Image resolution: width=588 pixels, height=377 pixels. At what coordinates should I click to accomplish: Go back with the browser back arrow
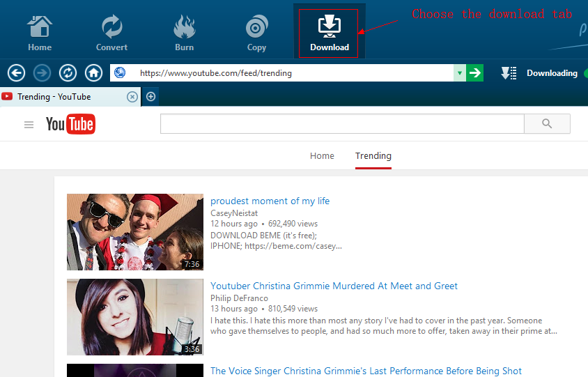[16, 72]
